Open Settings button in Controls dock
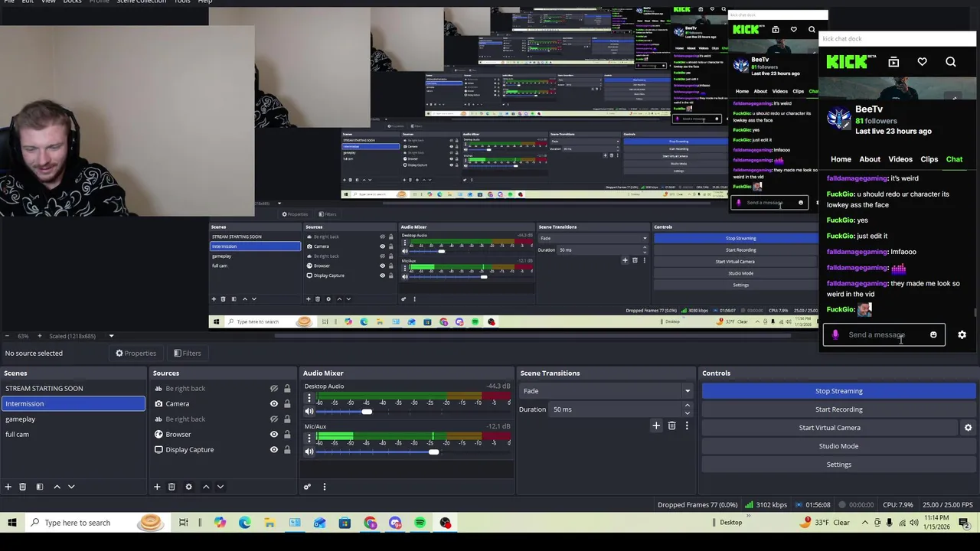Image resolution: width=980 pixels, height=551 pixels. coord(838,465)
